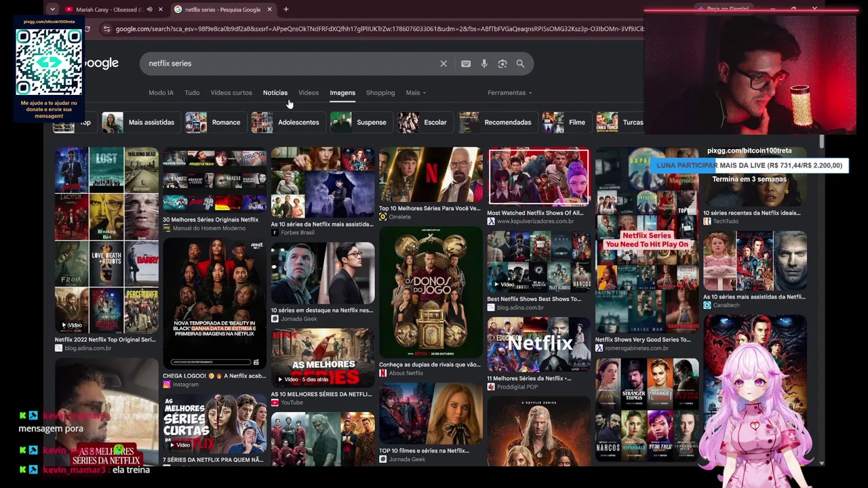Click the Instagram source favicon
This screenshot has height=488, width=868.
(166, 385)
